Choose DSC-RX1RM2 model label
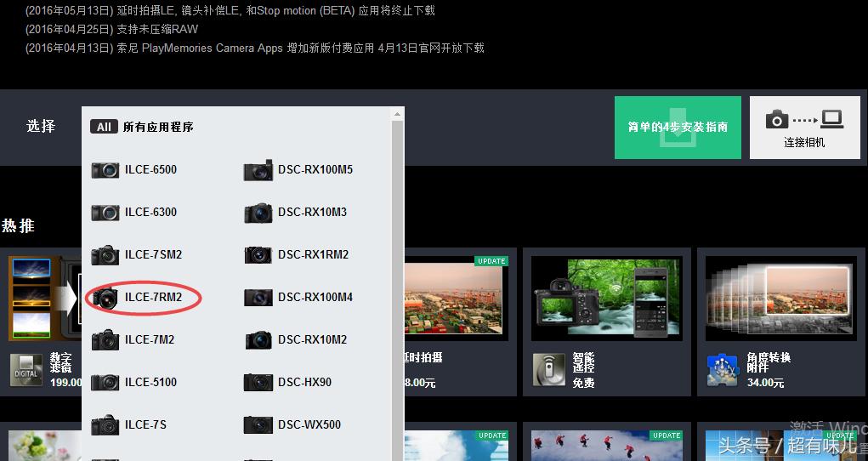The height and width of the screenshot is (461, 868). (314, 255)
